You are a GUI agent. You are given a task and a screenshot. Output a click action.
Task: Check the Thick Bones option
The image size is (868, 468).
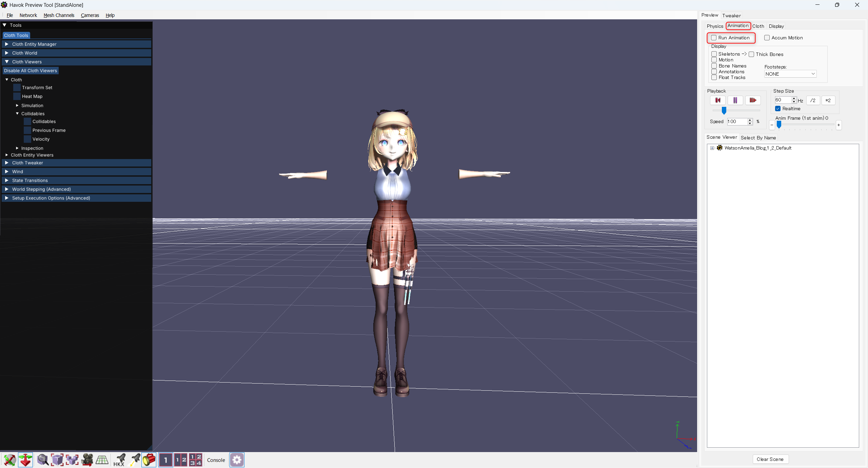(751, 54)
